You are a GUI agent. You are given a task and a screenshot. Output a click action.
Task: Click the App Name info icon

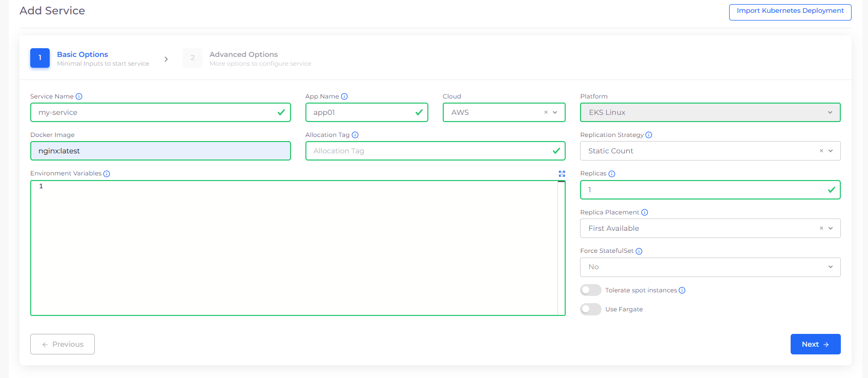[x=344, y=96]
